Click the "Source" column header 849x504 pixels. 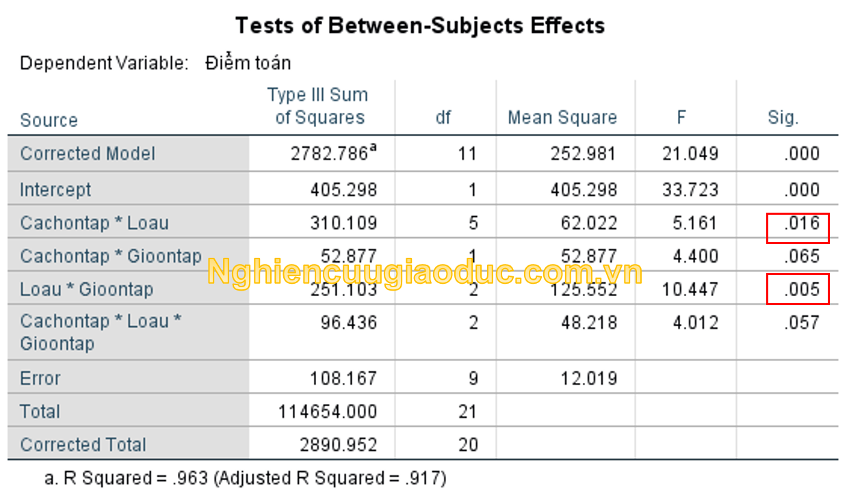[49, 121]
